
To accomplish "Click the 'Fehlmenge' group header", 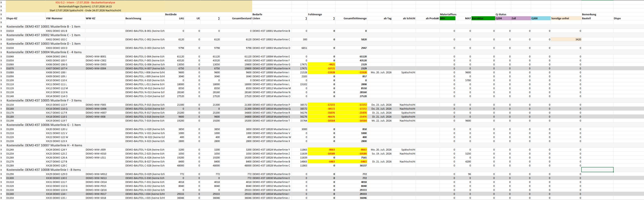I will (315, 14).
